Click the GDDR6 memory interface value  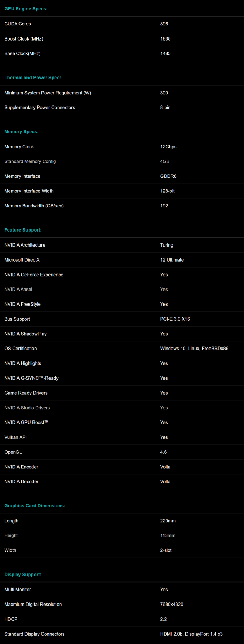coord(168,176)
